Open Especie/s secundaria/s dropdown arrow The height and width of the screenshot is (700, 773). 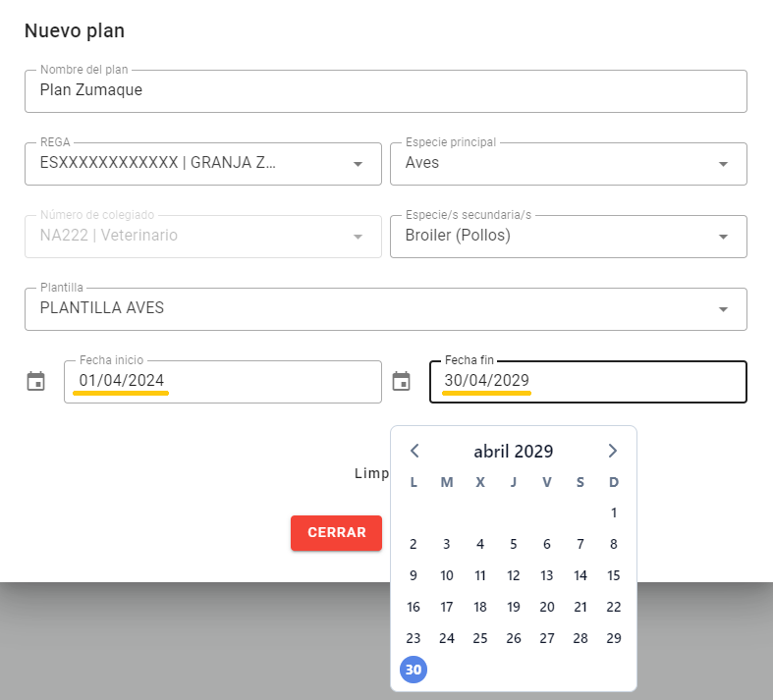pyautogui.click(x=723, y=237)
